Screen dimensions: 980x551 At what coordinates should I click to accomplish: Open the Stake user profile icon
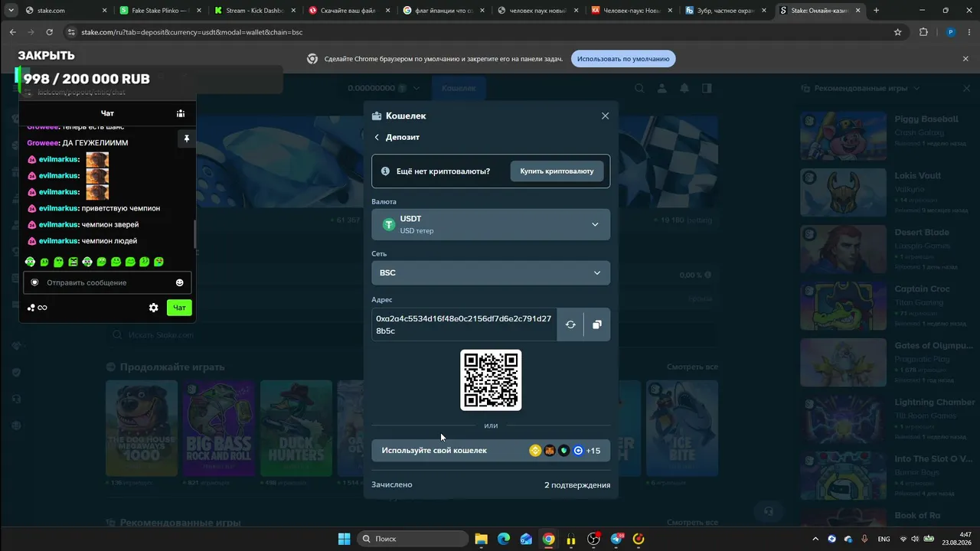pos(662,88)
